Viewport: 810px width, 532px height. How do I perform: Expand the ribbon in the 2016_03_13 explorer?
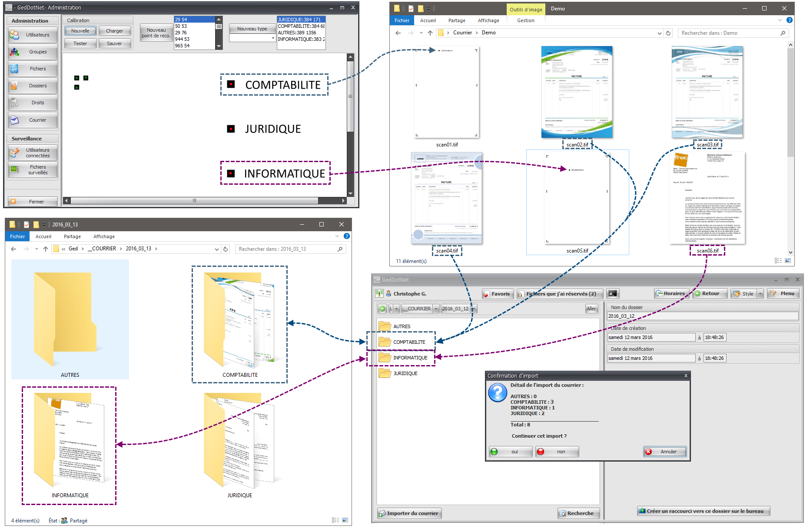coord(337,236)
